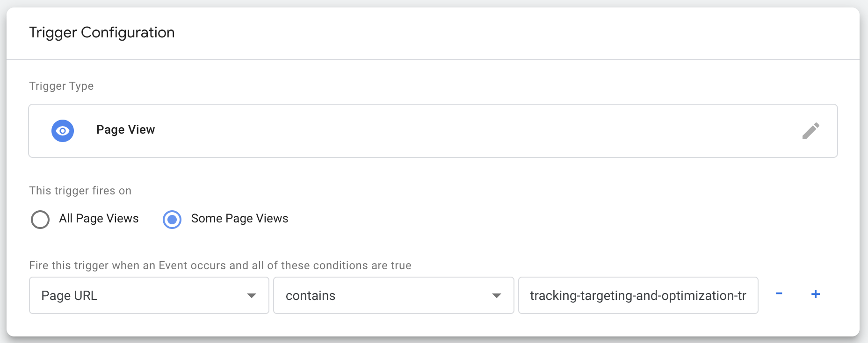Click the Page URL dropdown arrow
Viewport: 868px width, 343px height.
coord(252,296)
